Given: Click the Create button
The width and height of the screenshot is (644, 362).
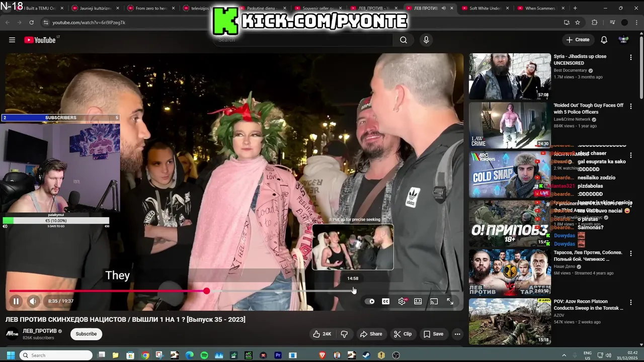Looking at the screenshot, I should tap(578, 40).
